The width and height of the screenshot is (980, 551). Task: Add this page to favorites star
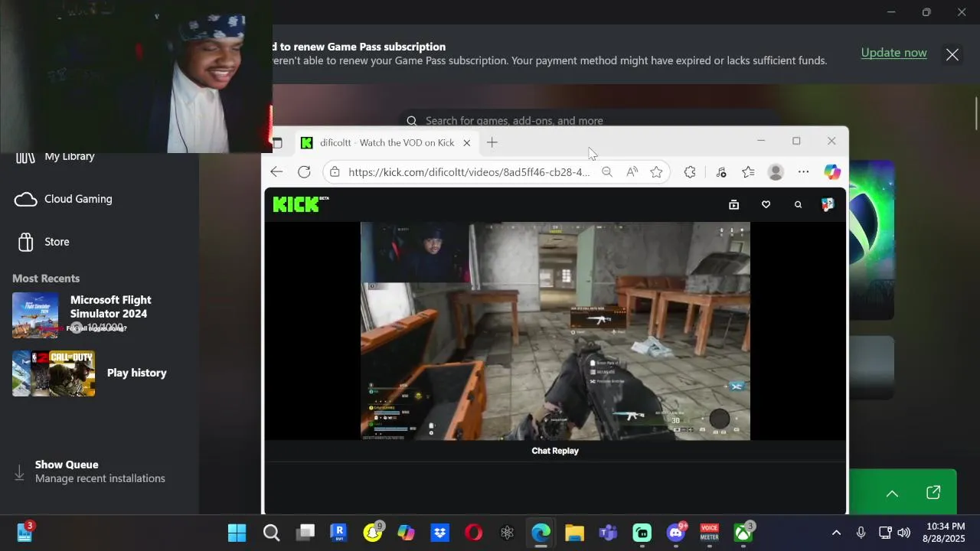(x=656, y=172)
